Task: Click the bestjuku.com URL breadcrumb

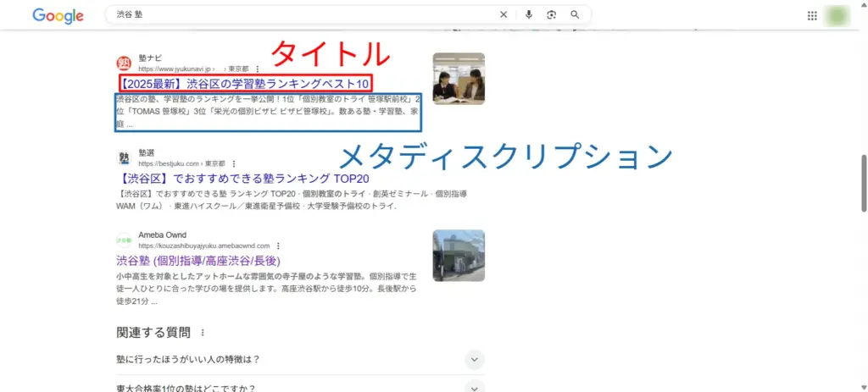Action: click(x=181, y=164)
